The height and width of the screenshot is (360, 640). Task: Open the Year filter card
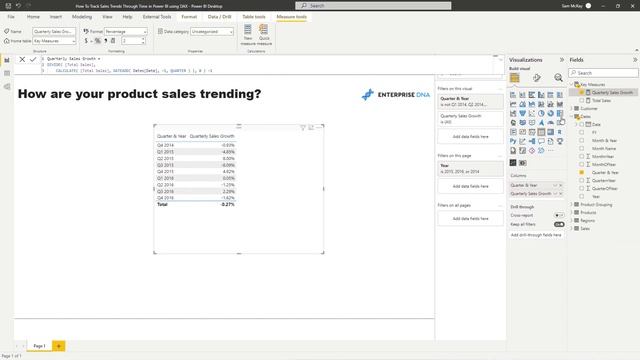tap(470, 169)
